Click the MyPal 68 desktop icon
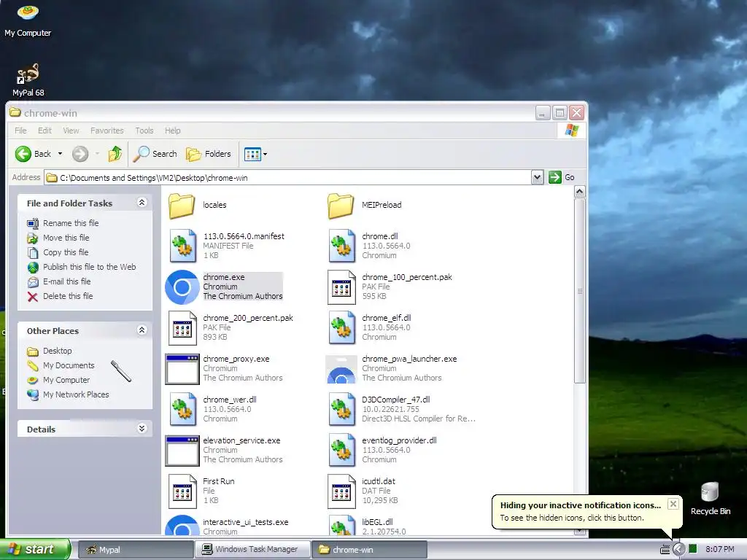 point(28,80)
